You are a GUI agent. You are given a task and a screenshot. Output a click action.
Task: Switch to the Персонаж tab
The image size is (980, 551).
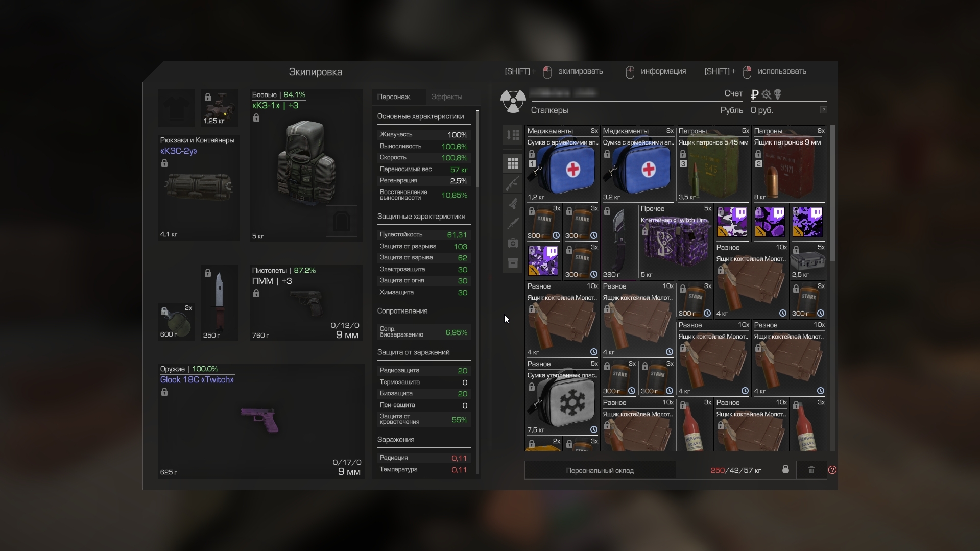(393, 97)
